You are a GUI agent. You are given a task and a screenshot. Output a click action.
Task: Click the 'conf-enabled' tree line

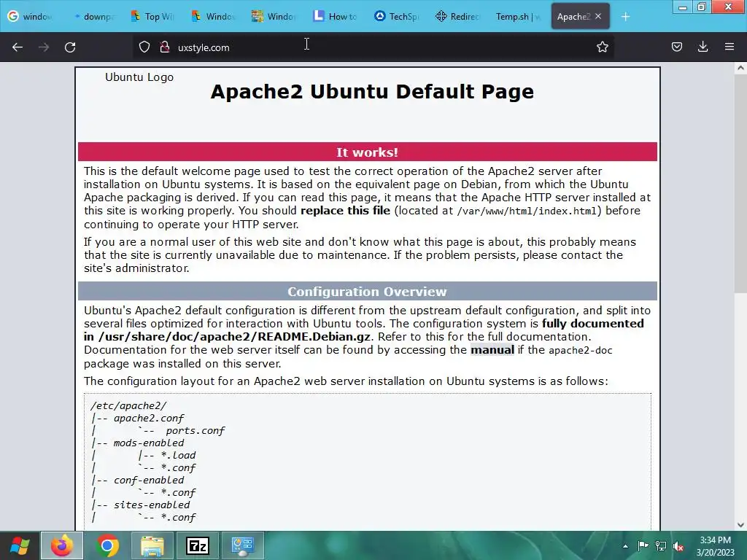pos(149,480)
